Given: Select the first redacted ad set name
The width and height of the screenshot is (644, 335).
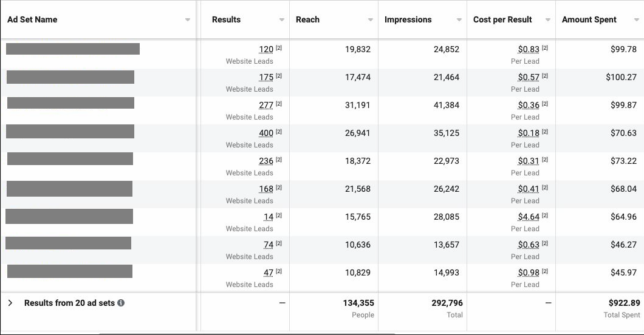Looking at the screenshot, I should (x=73, y=49).
